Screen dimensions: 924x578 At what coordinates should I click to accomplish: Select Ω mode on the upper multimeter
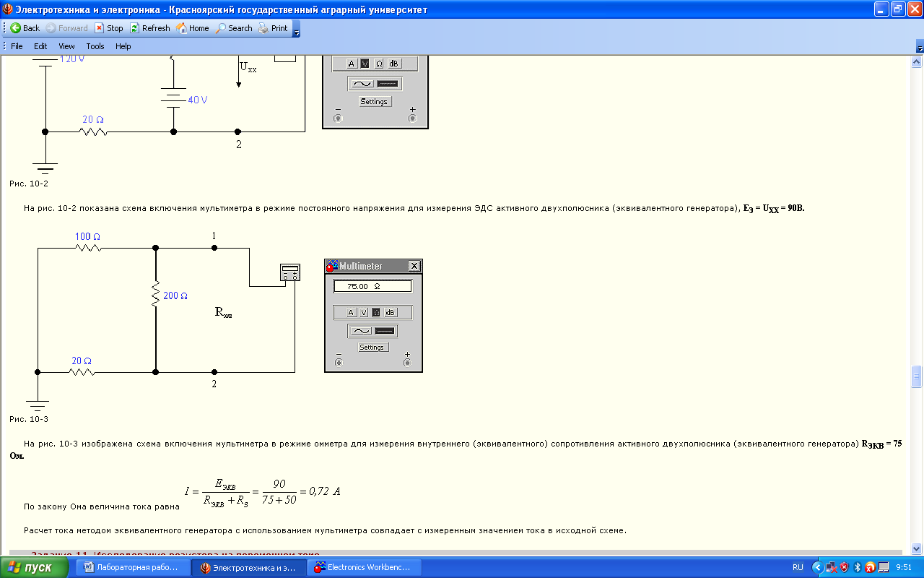tap(379, 64)
